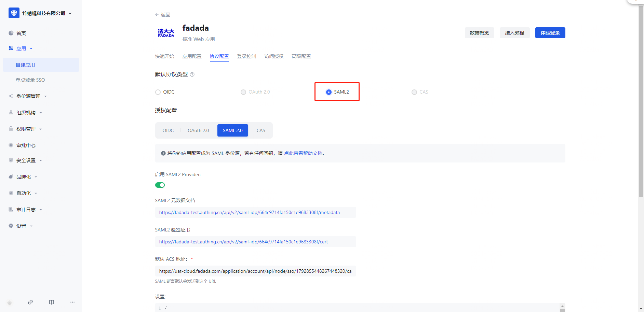This screenshot has width=644, height=312.
Task: Expand the 自动化 sidebar section
Action: coord(36,193)
